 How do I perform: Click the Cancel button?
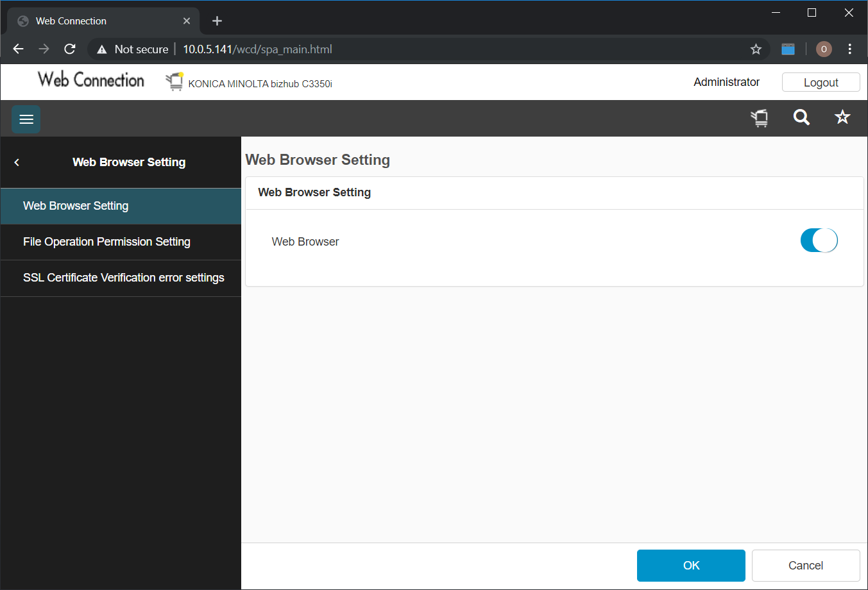(805, 565)
